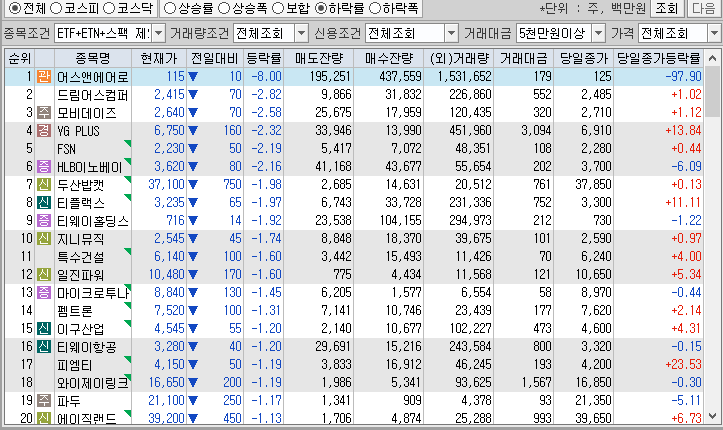Select the YG PLUS stock name
Image resolution: width=723 pixels, height=430 pixels.
[78, 131]
